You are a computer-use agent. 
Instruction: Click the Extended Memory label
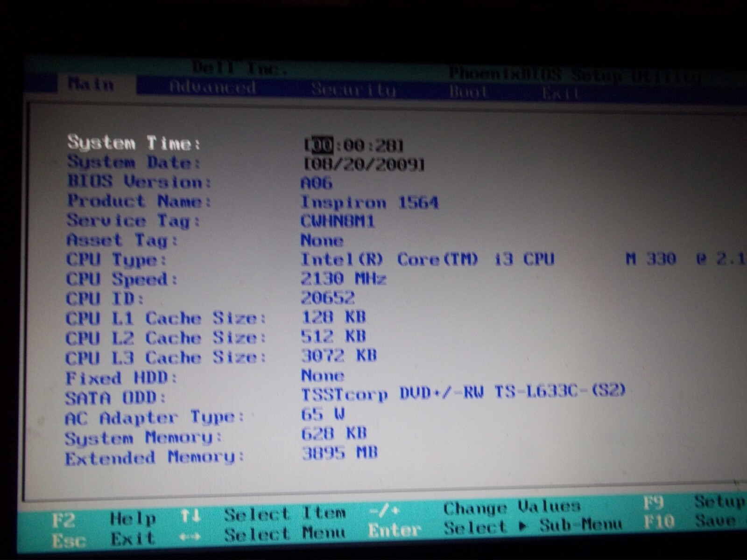[155, 457]
